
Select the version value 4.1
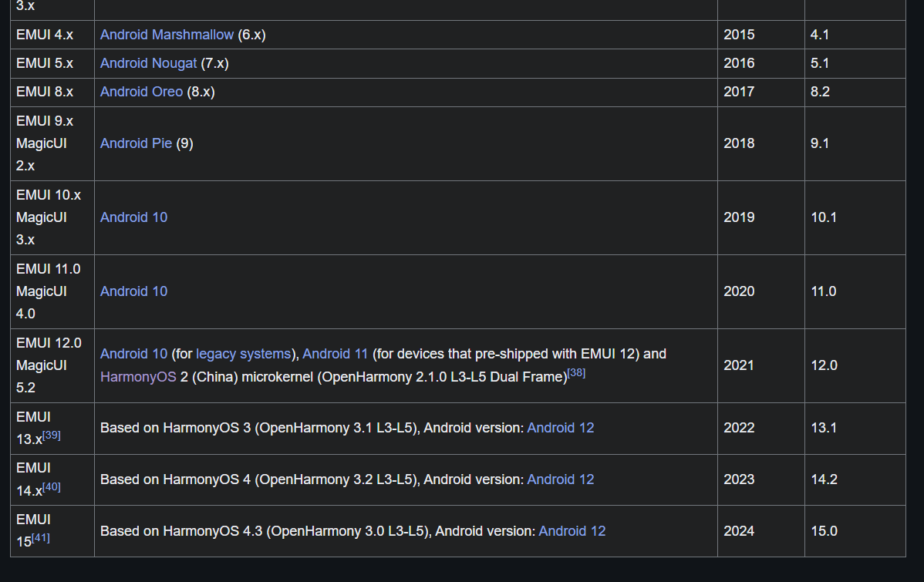point(820,35)
